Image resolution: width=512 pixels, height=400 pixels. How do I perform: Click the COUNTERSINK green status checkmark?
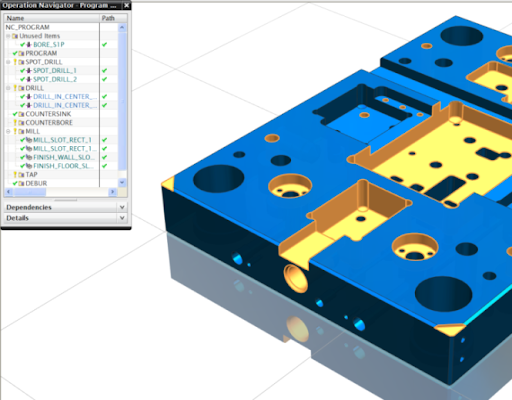click(x=15, y=114)
